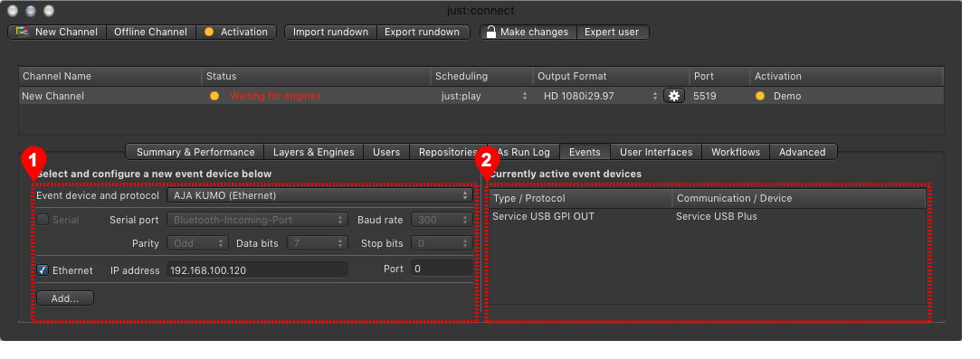The width and height of the screenshot is (980, 359).
Task: Click the Scheduling column header
Action: pos(481,76)
